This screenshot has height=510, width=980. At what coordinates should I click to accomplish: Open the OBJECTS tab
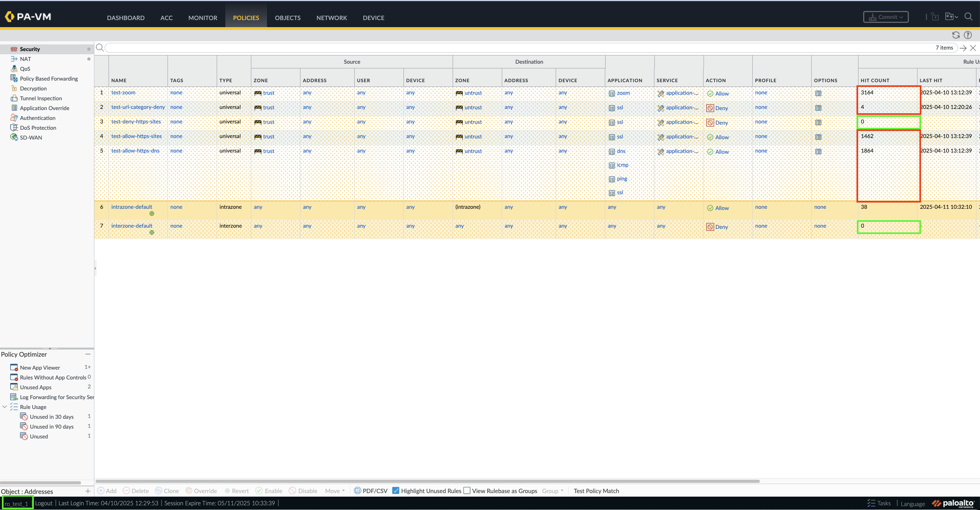(287, 18)
